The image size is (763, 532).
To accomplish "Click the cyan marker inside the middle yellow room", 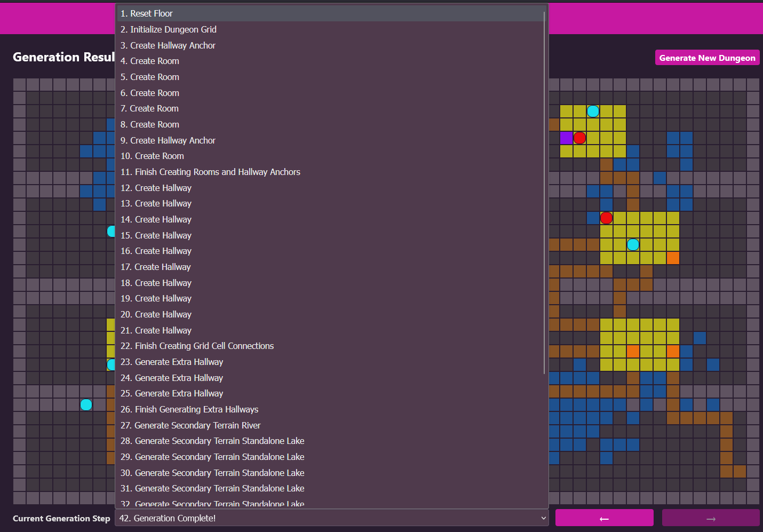I will tap(633, 244).
